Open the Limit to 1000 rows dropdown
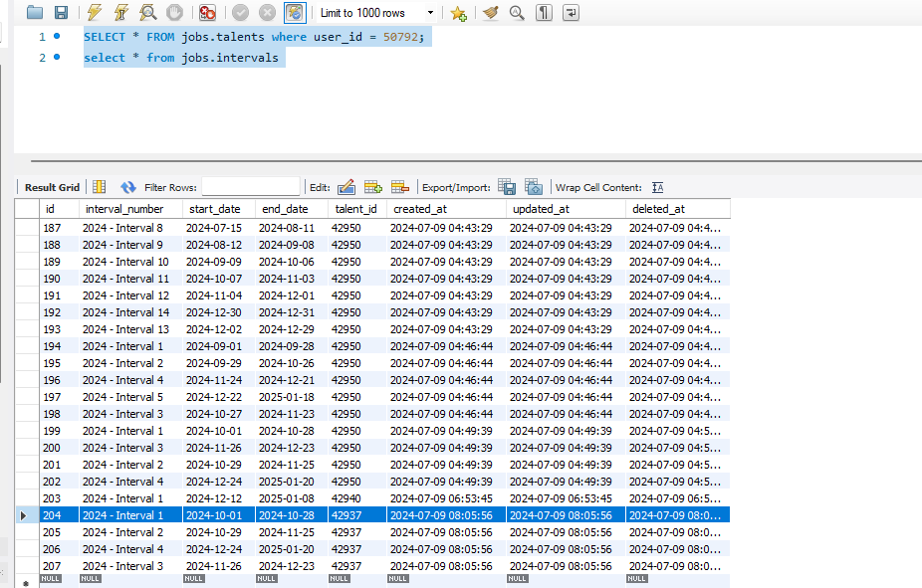Image resolution: width=922 pixels, height=588 pixels. (x=430, y=13)
